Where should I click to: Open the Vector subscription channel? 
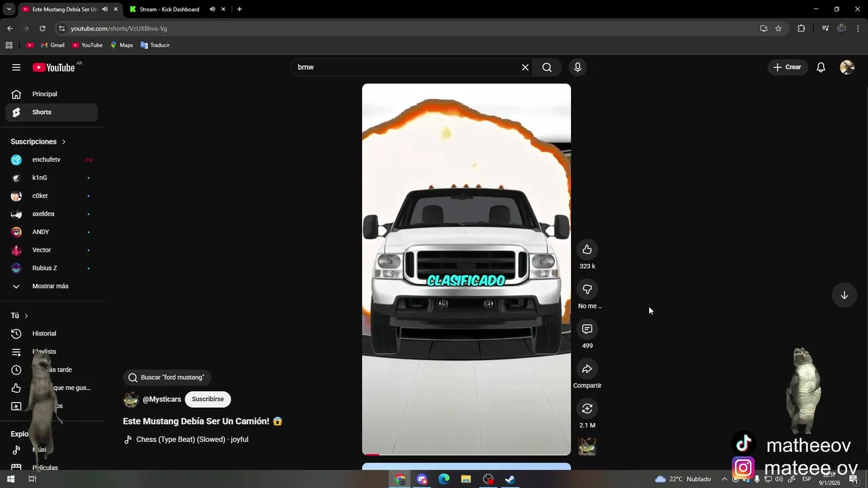pos(52,250)
